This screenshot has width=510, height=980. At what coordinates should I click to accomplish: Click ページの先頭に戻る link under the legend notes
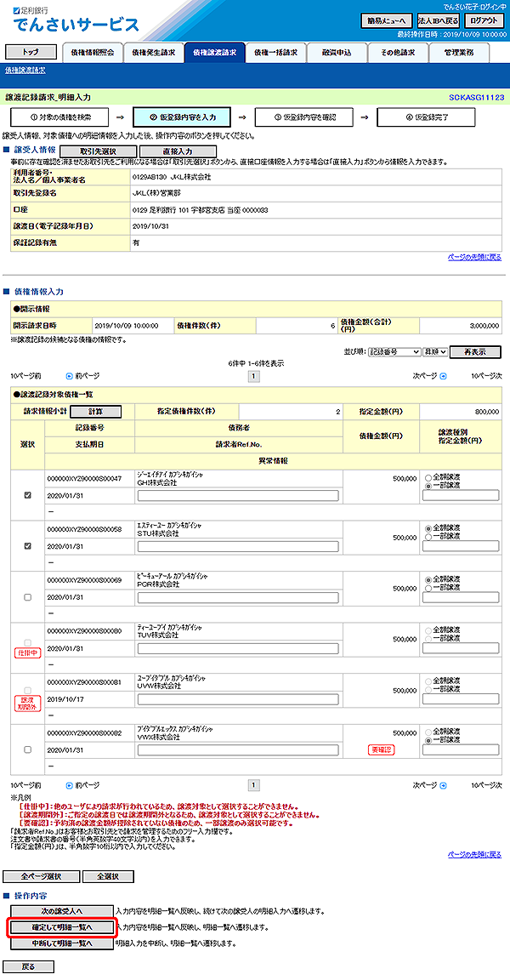click(474, 854)
